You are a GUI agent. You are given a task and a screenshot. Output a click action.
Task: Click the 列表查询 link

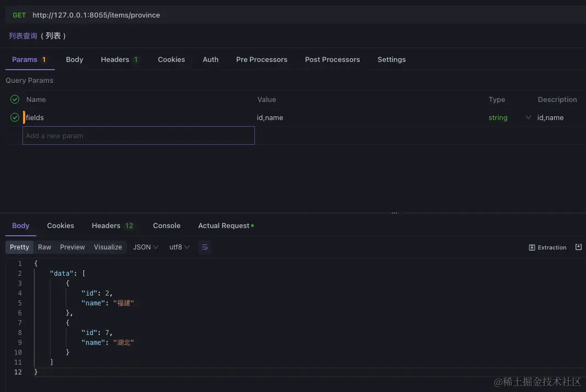[x=23, y=36]
